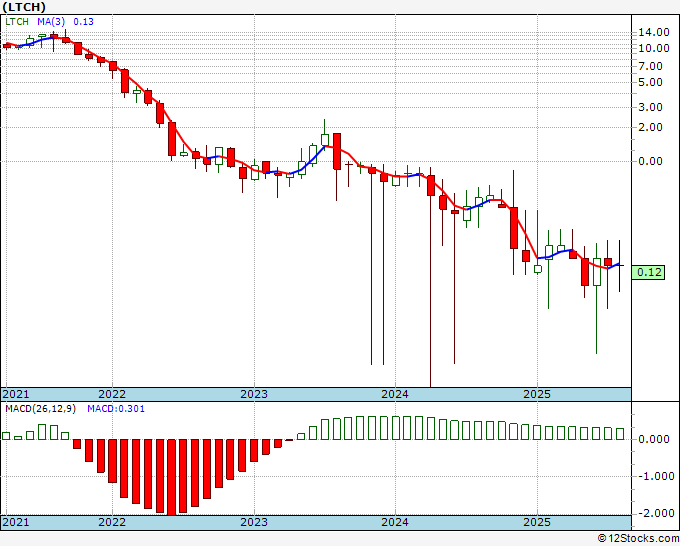This screenshot has height=546, width=680.
Task: Click the LTCH legend label
Action: [17, 22]
